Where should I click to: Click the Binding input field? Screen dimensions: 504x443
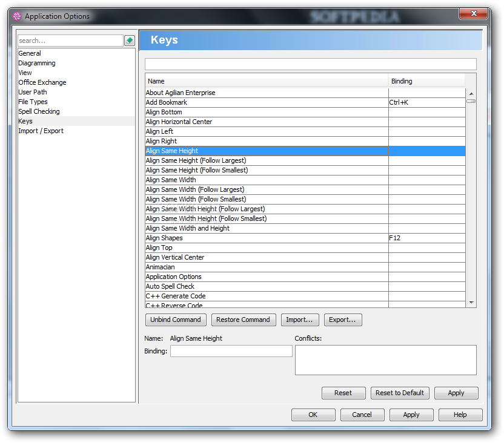(231, 351)
